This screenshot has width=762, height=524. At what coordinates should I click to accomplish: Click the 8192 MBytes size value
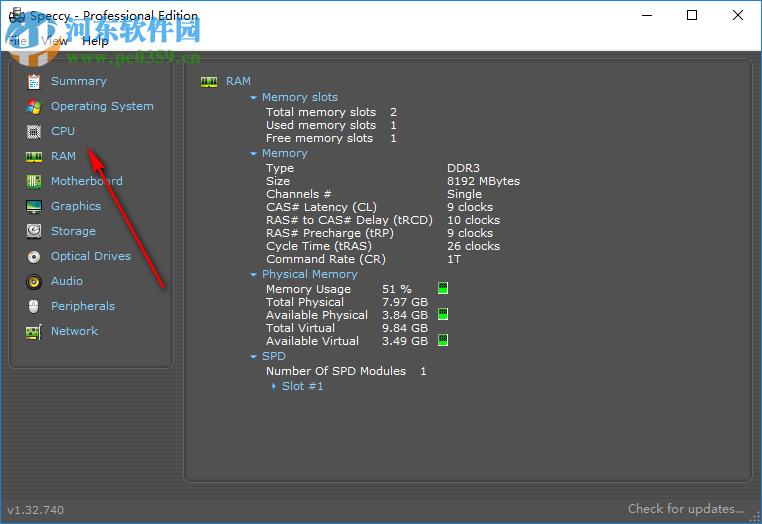click(x=484, y=181)
